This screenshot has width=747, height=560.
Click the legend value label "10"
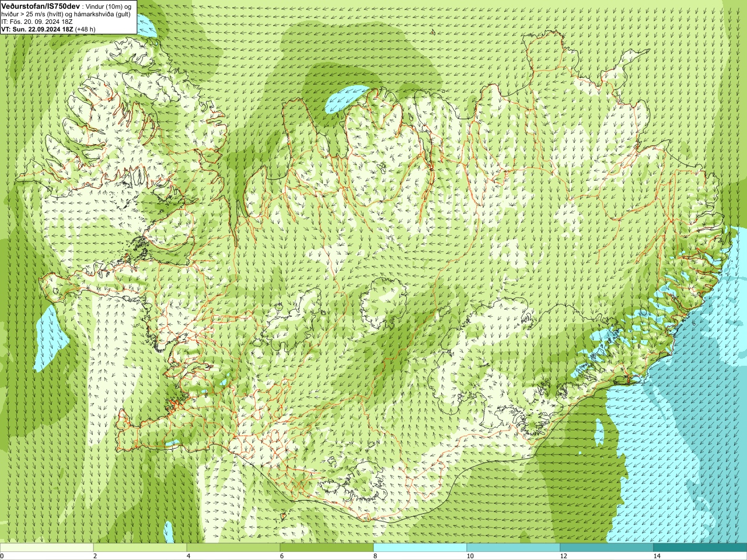click(470, 556)
